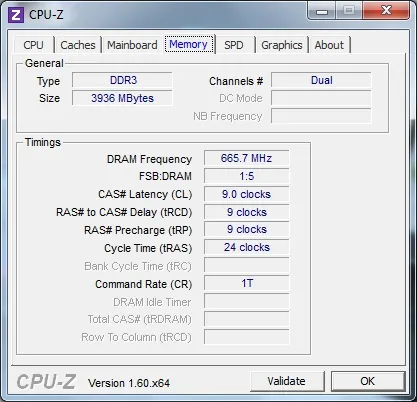
Task: Minimize the CPU-Z window
Action: click(322, 11)
